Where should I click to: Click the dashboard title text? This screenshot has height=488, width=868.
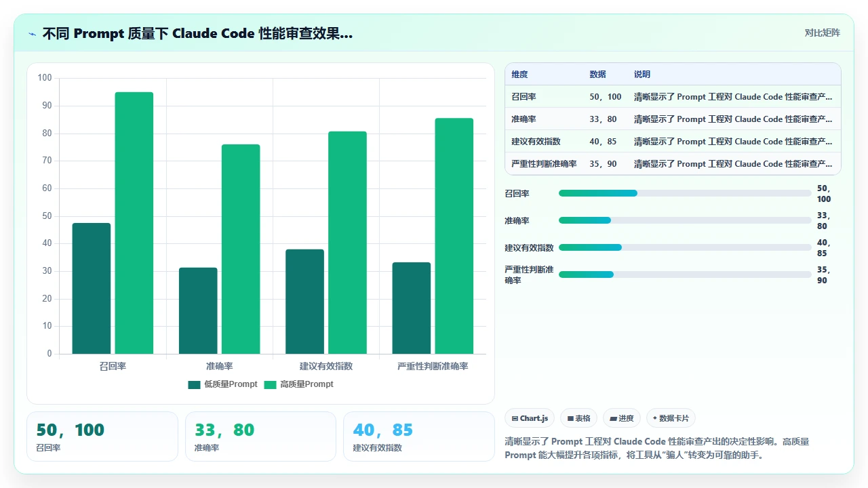tap(197, 34)
